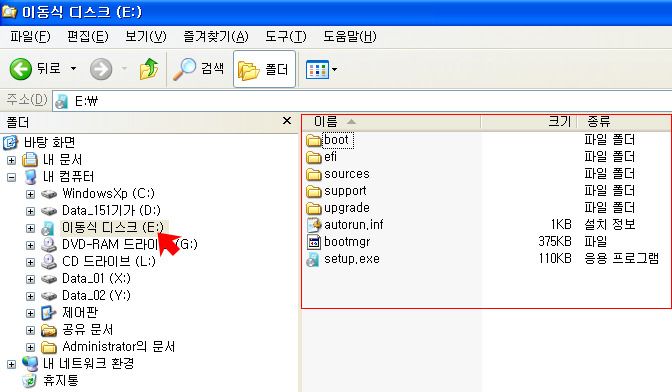Viewport: 672px width, 392px height.
Task: Click the green Back arrow button
Action: point(20,69)
